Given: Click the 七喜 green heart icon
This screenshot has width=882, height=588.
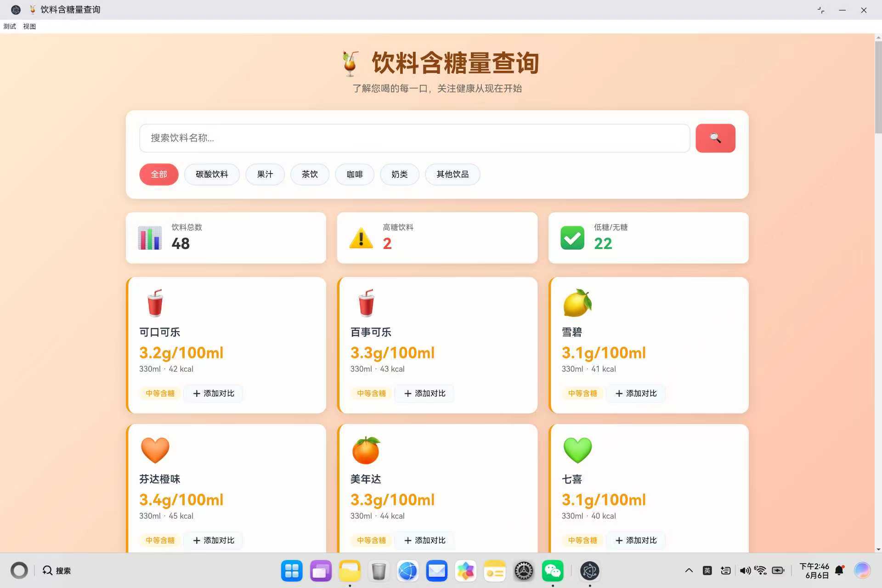Looking at the screenshot, I should (x=577, y=450).
